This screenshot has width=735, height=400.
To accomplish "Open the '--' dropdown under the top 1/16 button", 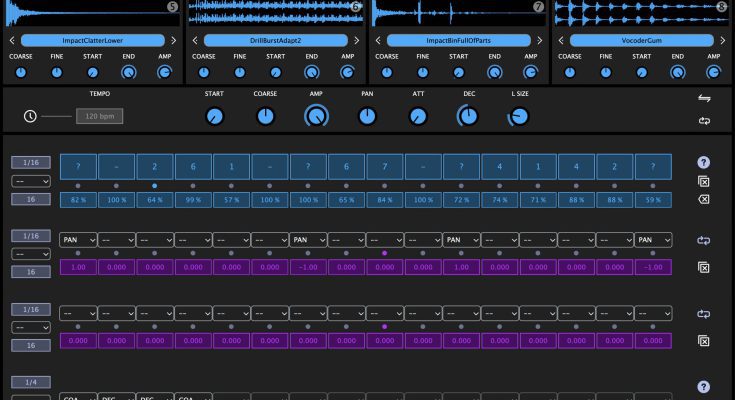I will click(30, 180).
